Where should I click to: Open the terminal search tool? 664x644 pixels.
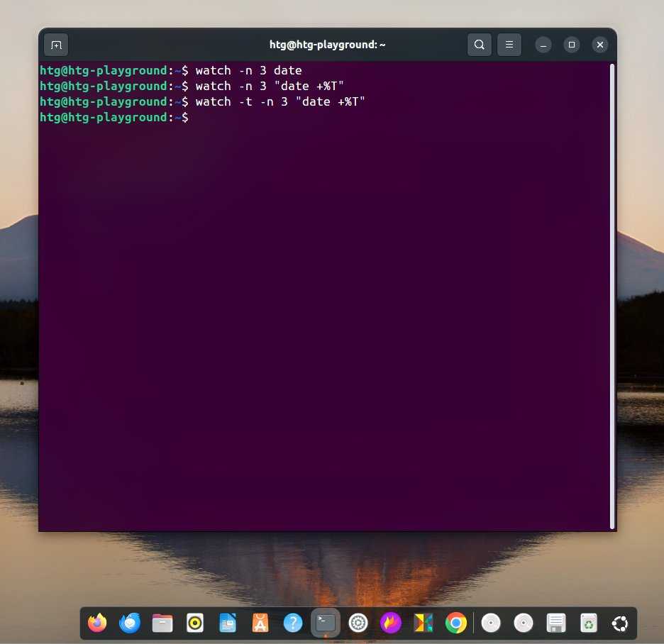tap(479, 45)
